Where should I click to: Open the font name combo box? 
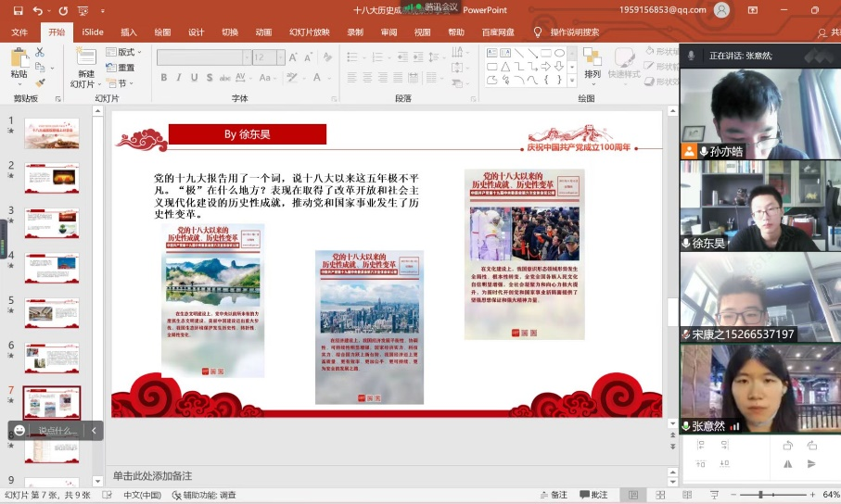(x=204, y=57)
